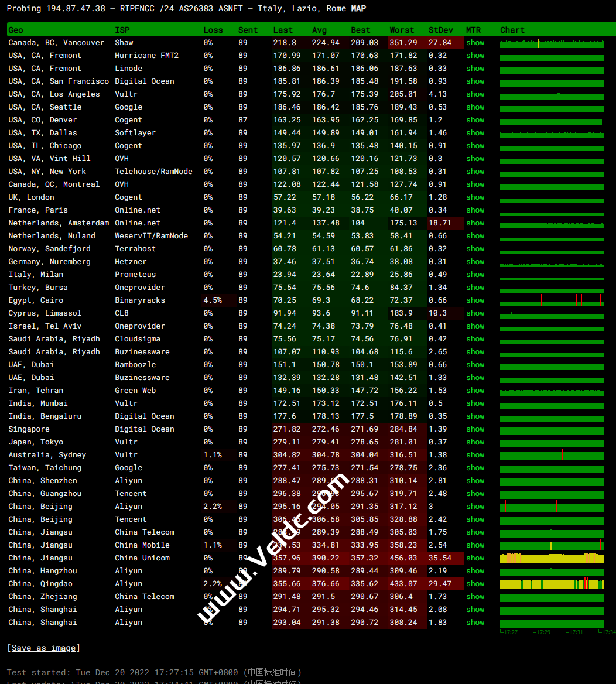
Task: Show MTR for Australia Sydney Vultr
Action: point(475,455)
